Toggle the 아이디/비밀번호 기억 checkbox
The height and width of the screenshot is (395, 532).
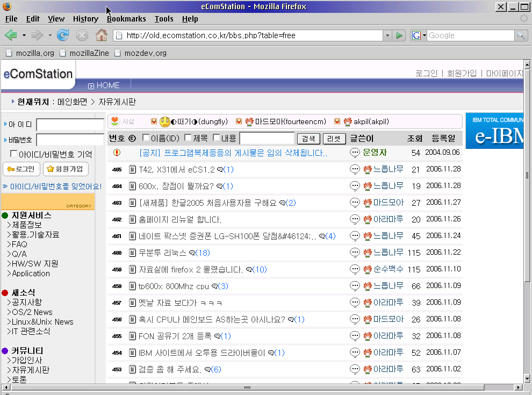tap(13, 153)
